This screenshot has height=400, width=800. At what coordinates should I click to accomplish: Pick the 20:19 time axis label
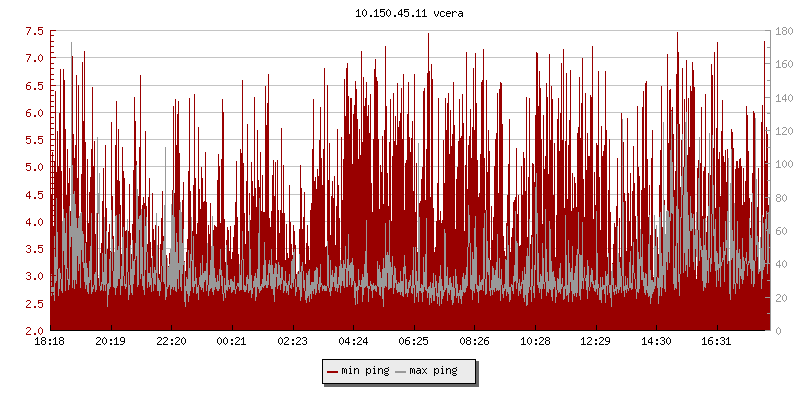(110, 341)
